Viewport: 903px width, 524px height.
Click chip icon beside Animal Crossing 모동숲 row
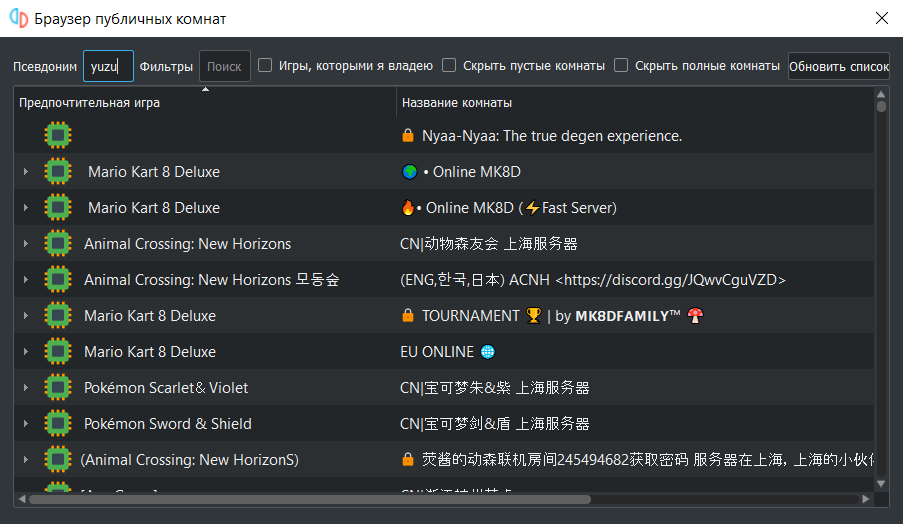[x=58, y=279]
